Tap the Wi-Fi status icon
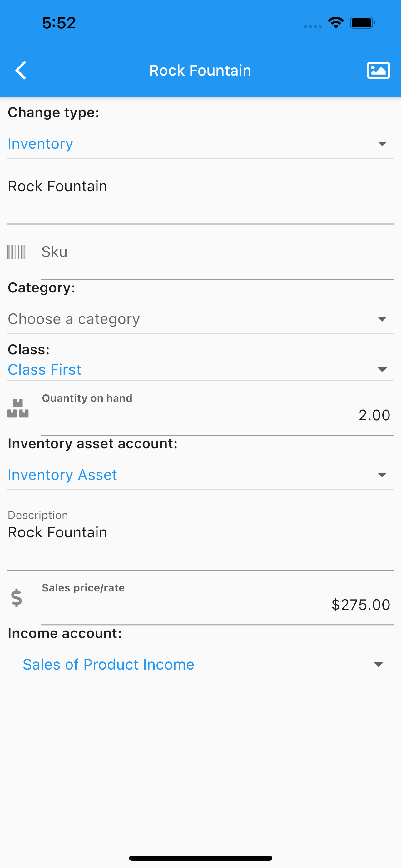 (x=336, y=22)
